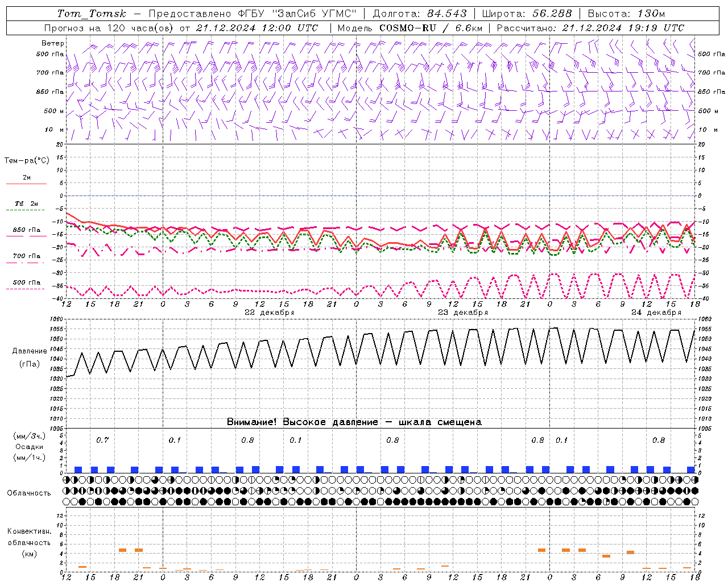This screenshot has width=728, height=582.
Task: Click the 'Td 2м' dew point legend label
Action: (27, 203)
